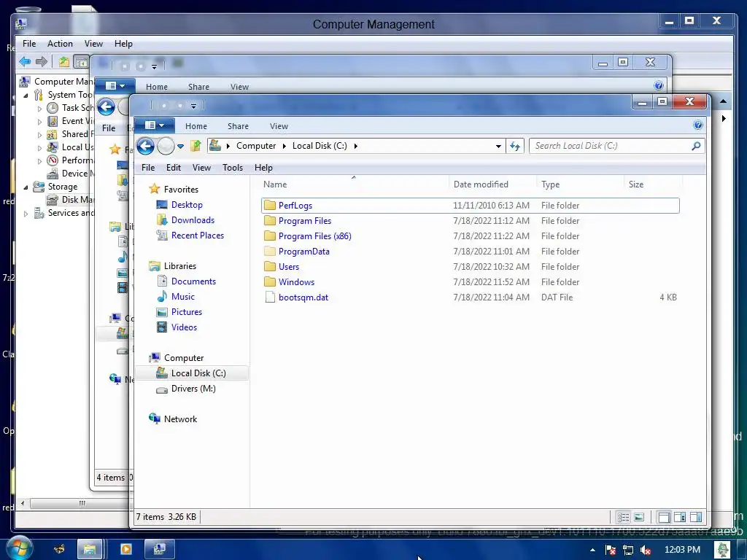Expand the Computer breadcrumb arrow in address bar
This screenshot has height=560, width=747.
(x=285, y=146)
